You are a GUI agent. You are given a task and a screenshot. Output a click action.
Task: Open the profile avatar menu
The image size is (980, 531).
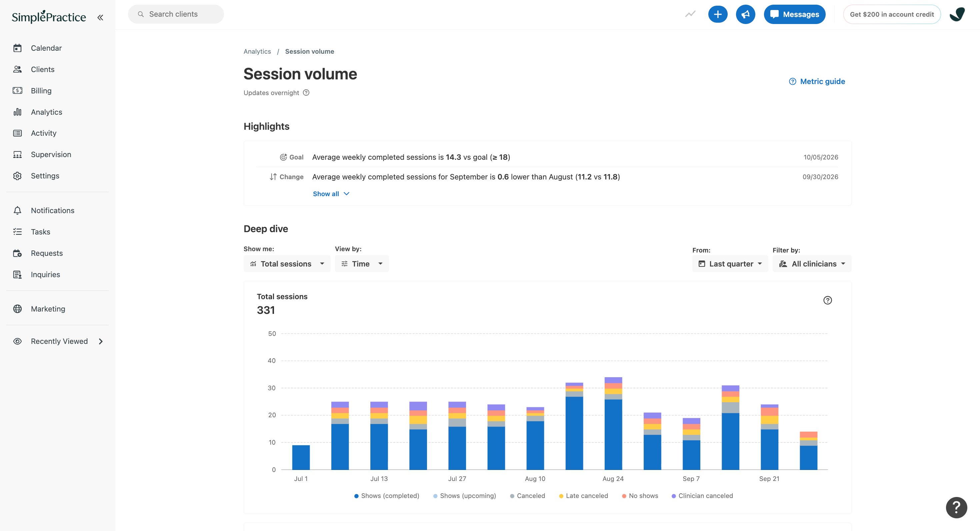coord(957,14)
